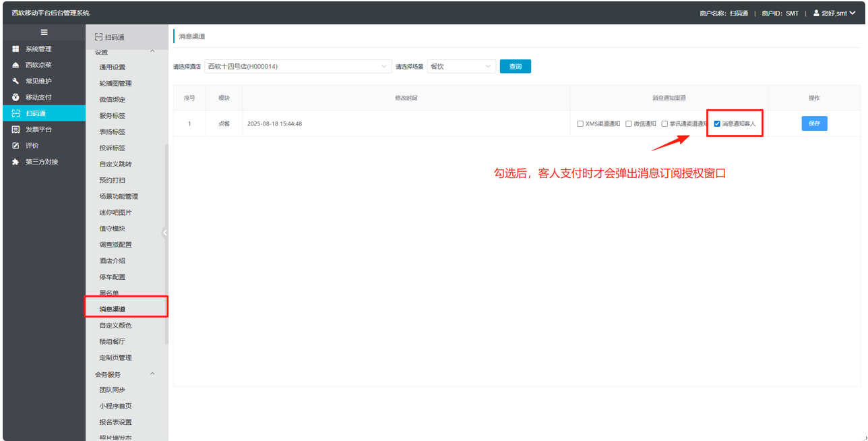The image size is (868, 441).
Task: Click the 西软点菜 icon in sidebar
Action: click(x=15, y=65)
